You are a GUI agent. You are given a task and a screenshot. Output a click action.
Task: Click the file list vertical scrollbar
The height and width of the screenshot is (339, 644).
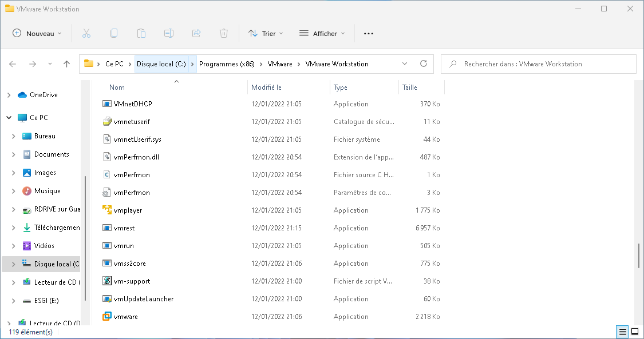639,255
